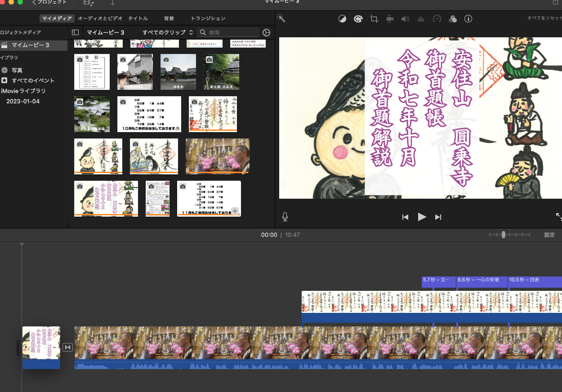Viewport: 562px width, 392px height.
Task: Switch to the トランジション tab
Action: (x=208, y=18)
